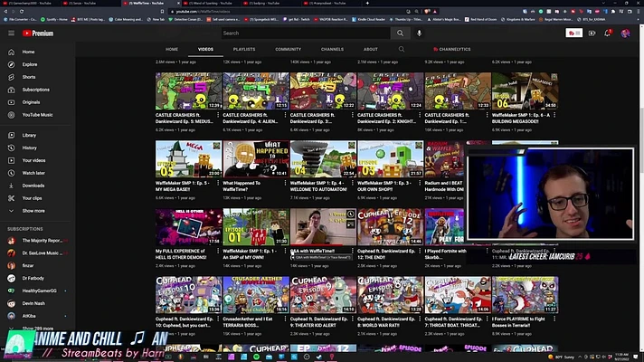Select the VIDEOS tab

point(205,49)
